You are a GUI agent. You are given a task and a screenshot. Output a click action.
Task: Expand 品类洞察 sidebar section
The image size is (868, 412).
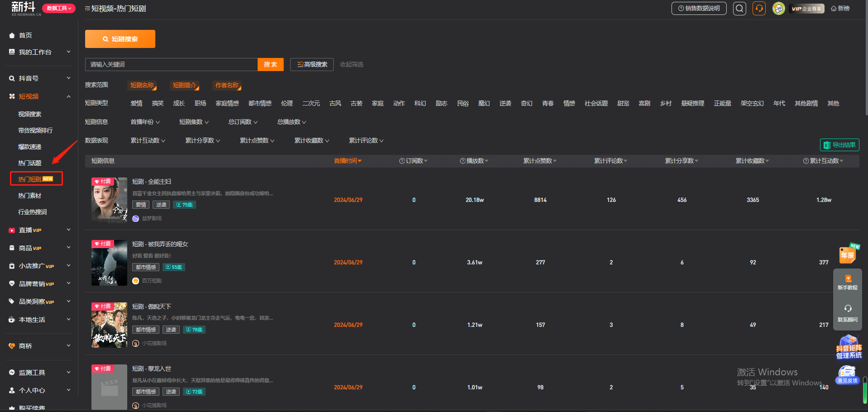coord(40,302)
